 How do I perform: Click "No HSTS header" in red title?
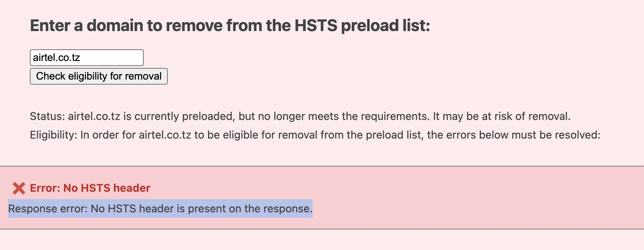(x=107, y=188)
